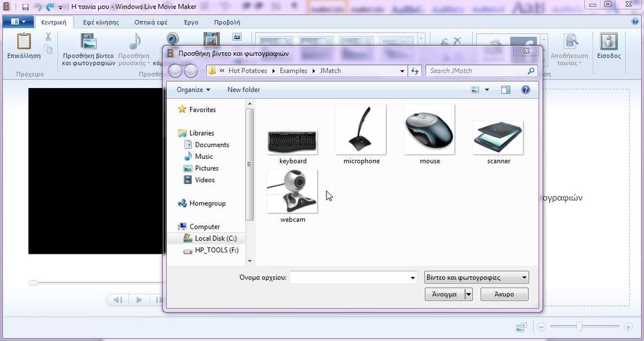The height and width of the screenshot is (341, 644).
Task: Click JMatch in the address path
Action: pos(330,70)
